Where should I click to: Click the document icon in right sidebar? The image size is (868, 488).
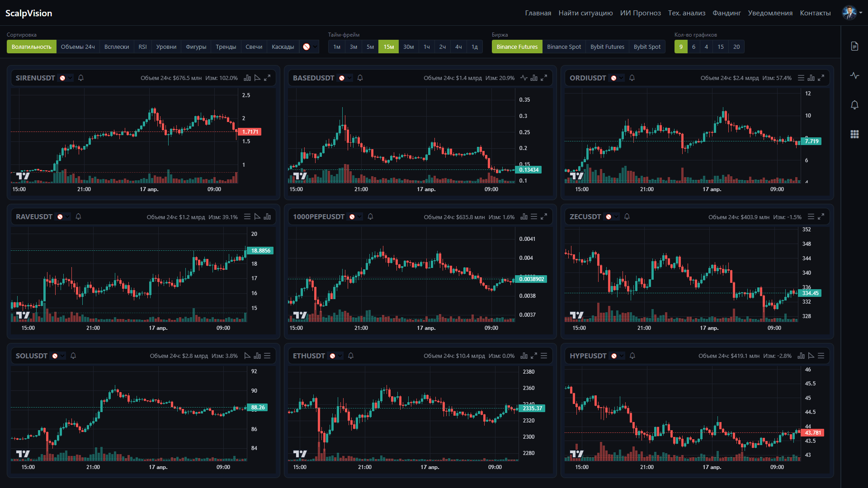click(854, 46)
